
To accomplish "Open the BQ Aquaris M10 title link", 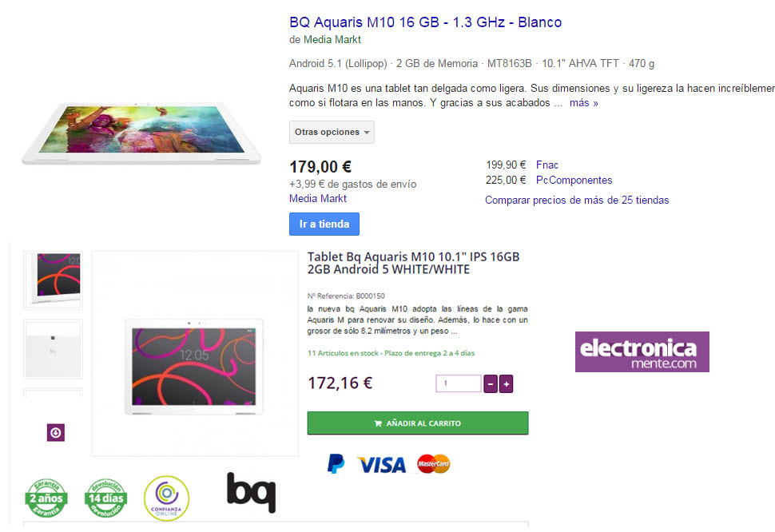I will click(x=426, y=22).
